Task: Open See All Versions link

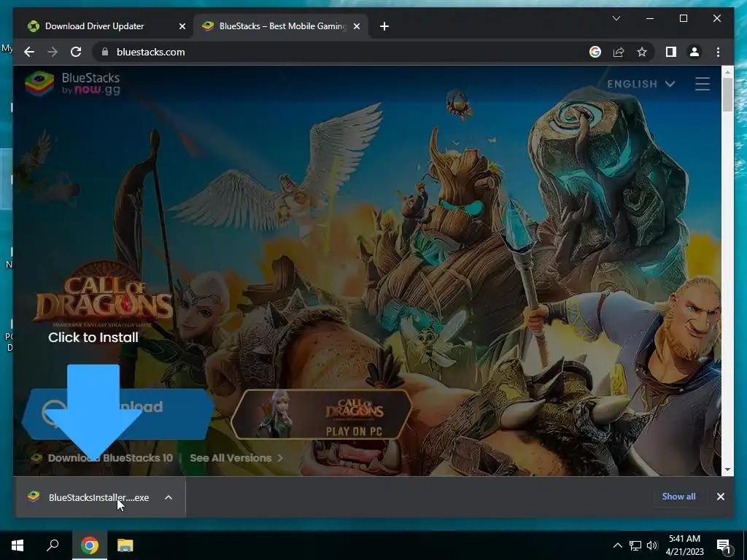Action: (236, 458)
